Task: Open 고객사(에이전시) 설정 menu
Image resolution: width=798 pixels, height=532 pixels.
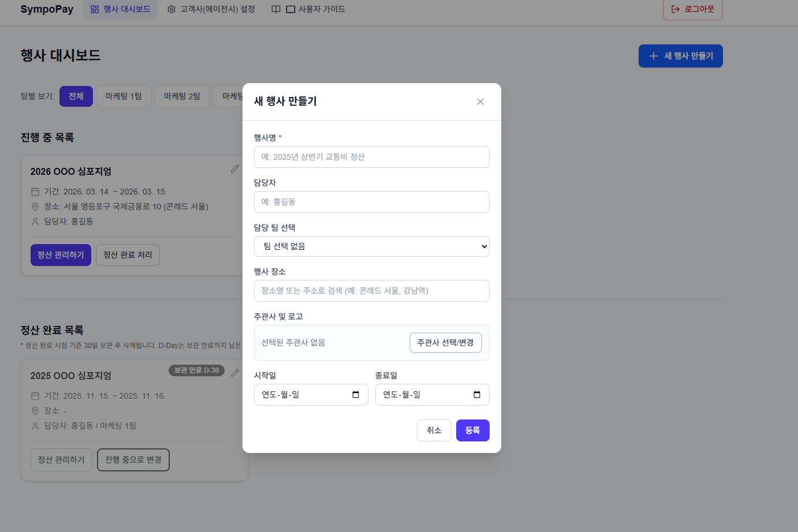Action: click(211, 9)
